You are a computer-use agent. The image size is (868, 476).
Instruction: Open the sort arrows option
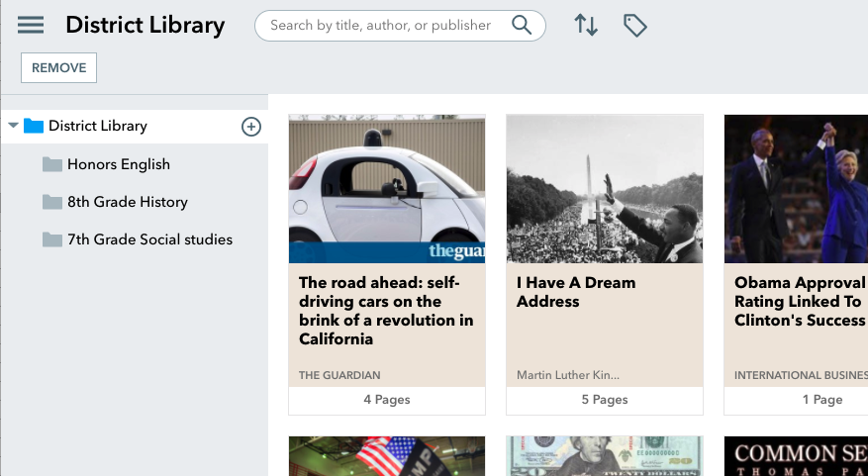point(586,26)
